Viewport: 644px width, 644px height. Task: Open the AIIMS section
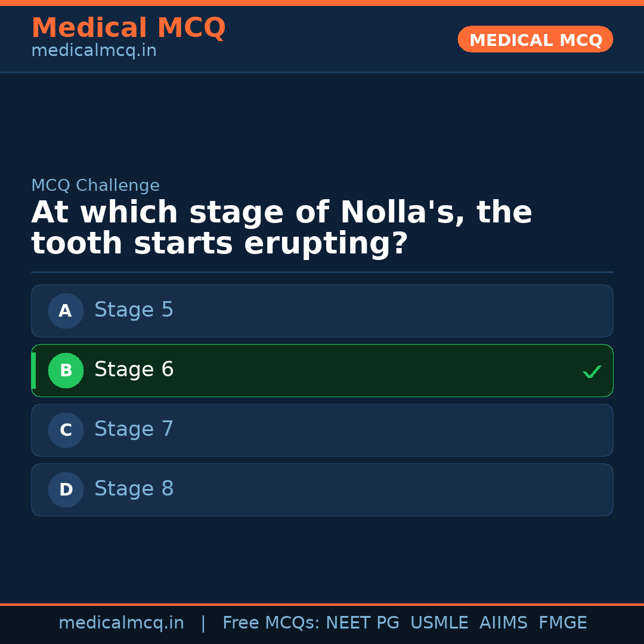(504, 622)
